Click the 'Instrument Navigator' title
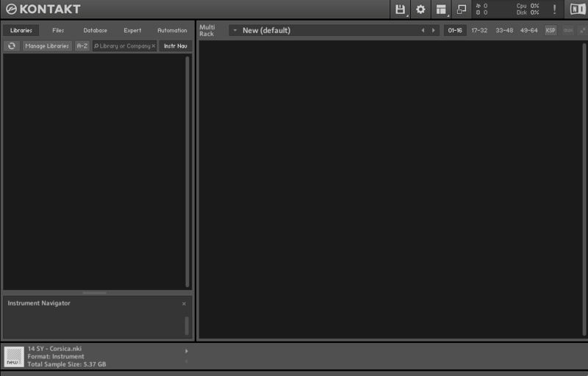Viewport: 588px width, 376px height. point(39,303)
